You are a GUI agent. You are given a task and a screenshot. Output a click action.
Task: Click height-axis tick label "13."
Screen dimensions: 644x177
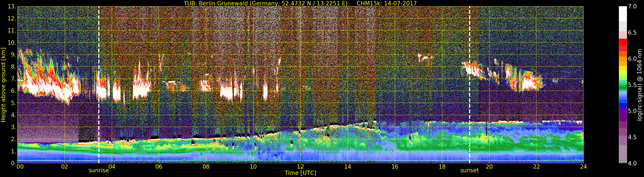coord(12,6)
